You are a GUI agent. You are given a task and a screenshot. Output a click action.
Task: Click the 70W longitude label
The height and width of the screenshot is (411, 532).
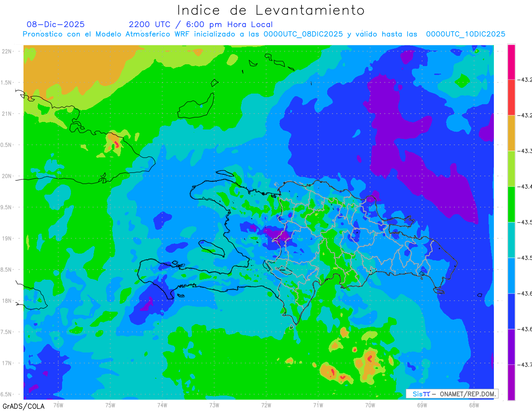(x=370, y=404)
